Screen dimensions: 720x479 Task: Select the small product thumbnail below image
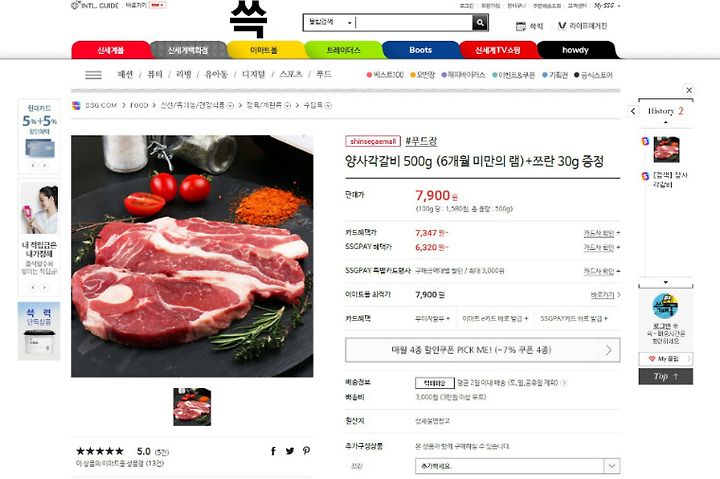[x=192, y=407]
